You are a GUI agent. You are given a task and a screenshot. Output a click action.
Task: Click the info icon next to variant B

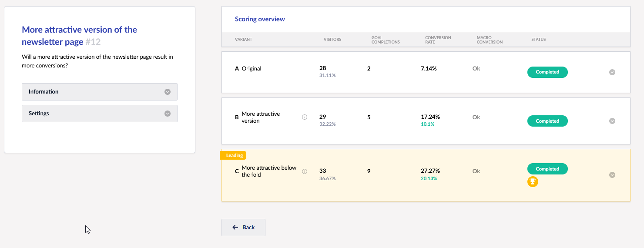pyautogui.click(x=305, y=117)
